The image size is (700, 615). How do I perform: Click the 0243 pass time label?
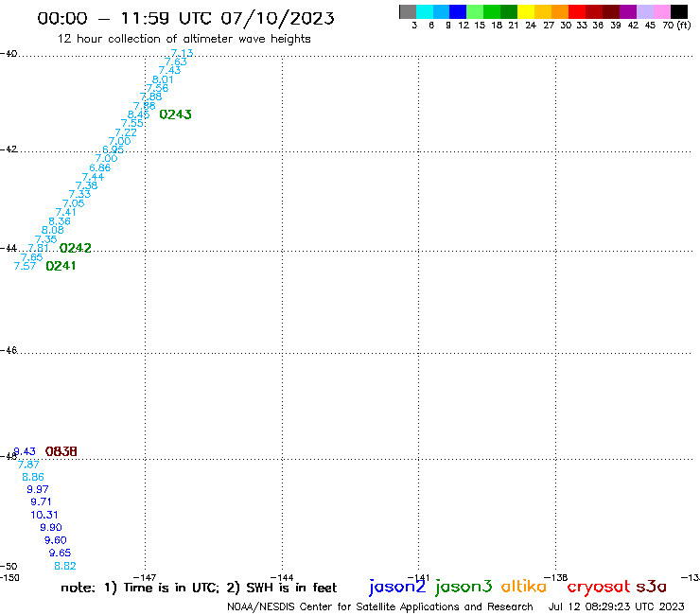coord(175,114)
